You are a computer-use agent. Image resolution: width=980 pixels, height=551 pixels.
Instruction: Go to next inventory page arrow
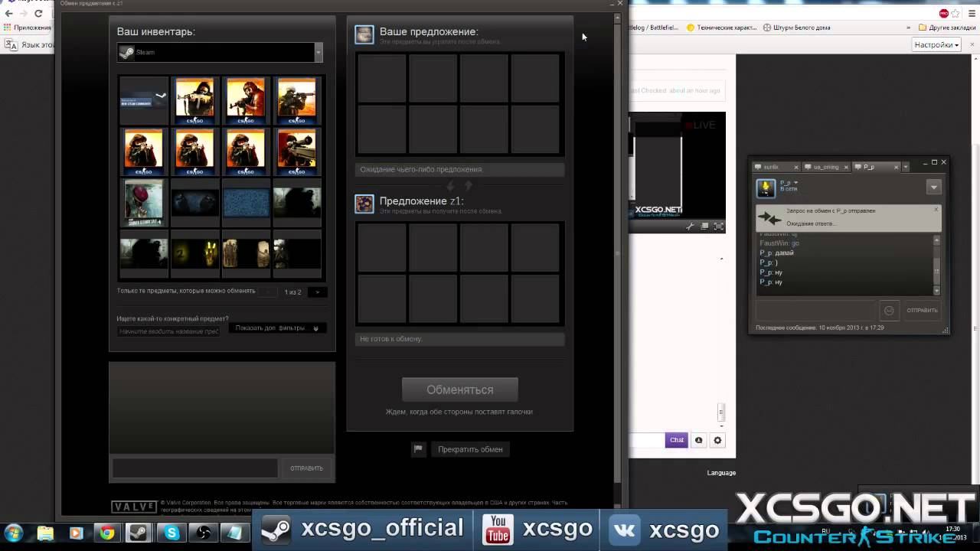click(317, 292)
